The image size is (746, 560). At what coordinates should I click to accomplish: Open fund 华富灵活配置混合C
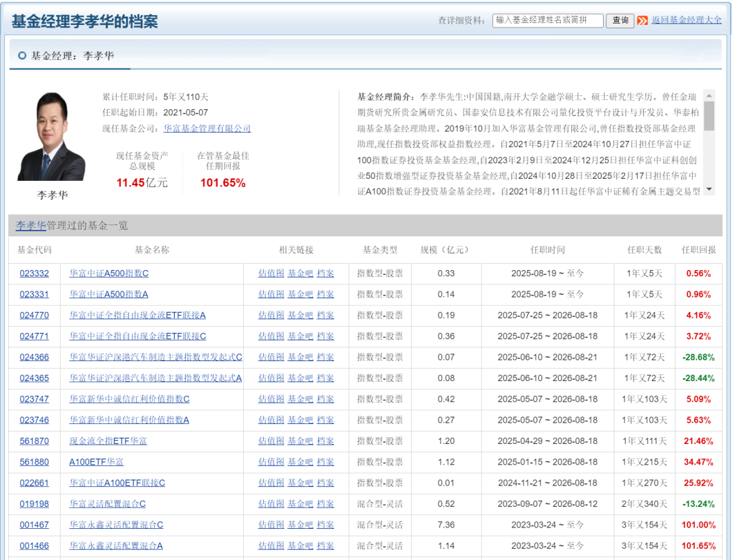108,504
